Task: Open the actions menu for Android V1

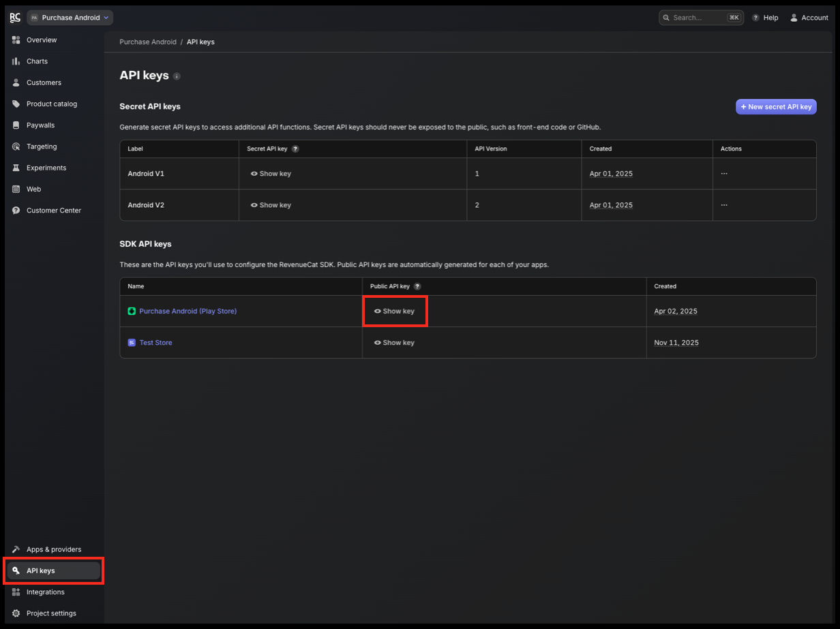Action: point(723,173)
